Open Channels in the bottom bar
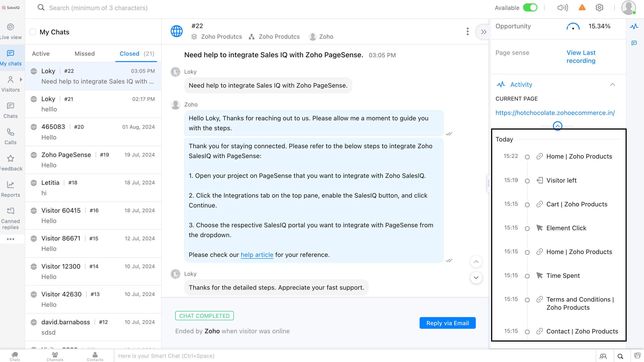 pyautogui.click(x=55, y=356)
